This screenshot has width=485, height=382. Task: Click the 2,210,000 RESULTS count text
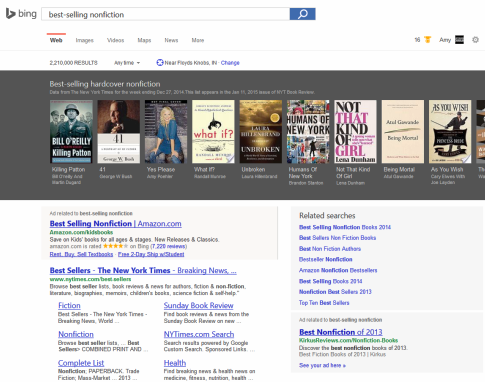pyautogui.click(x=74, y=63)
